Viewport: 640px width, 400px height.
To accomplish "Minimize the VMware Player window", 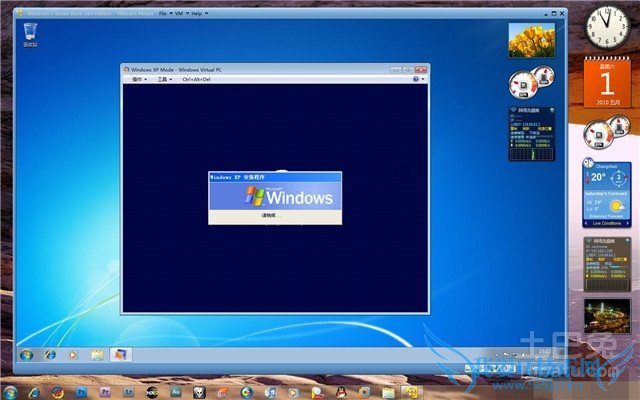I will tap(546, 13).
